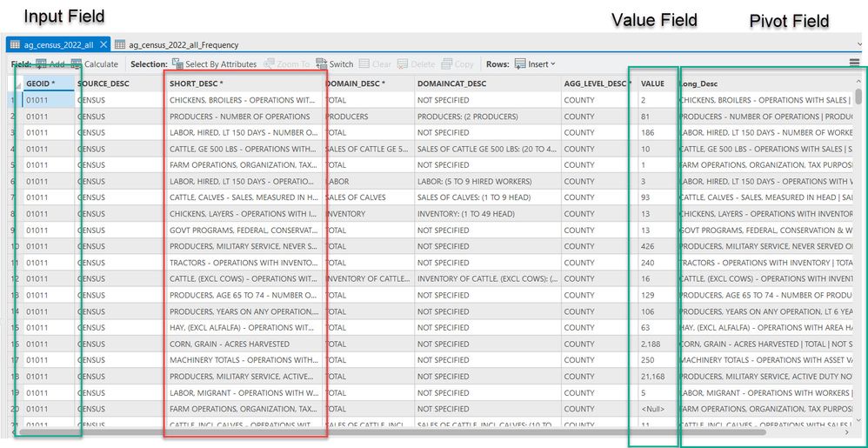
Task: Click the Clear selection icon
Action: 364,64
